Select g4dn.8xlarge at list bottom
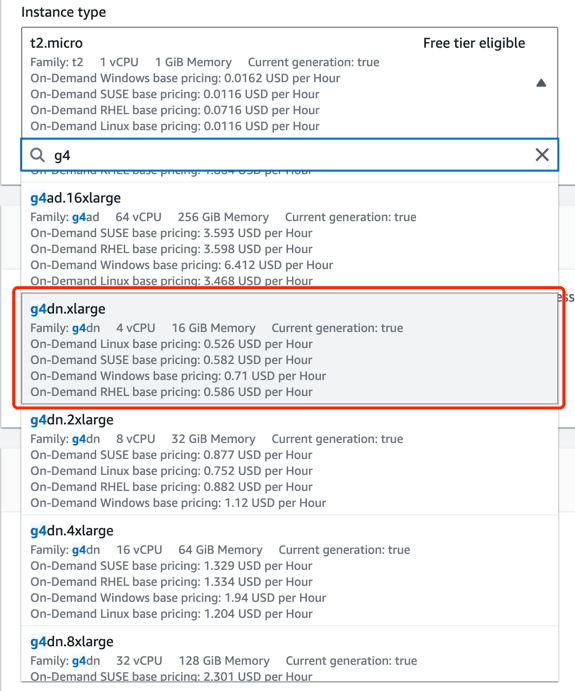The width and height of the screenshot is (575, 691). [289, 655]
